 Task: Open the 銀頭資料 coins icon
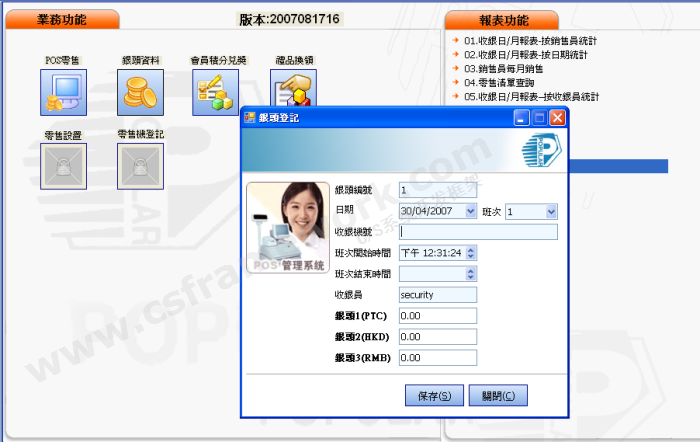point(140,93)
